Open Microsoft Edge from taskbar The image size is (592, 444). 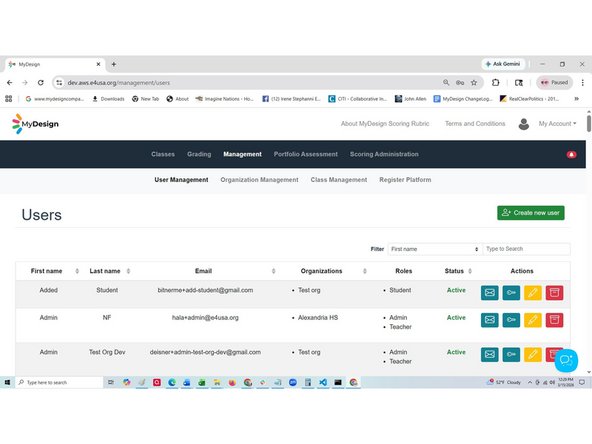172,382
